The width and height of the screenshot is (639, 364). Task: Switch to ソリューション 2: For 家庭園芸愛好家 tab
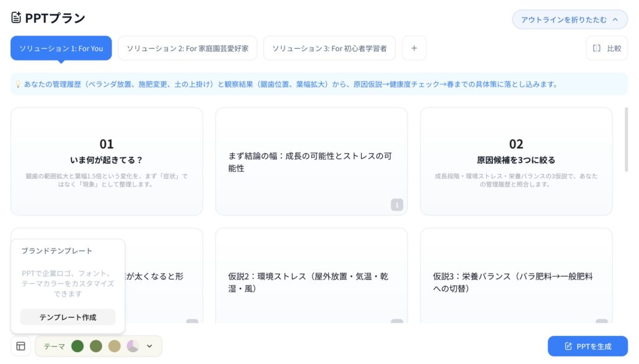(x=187, y=48)
